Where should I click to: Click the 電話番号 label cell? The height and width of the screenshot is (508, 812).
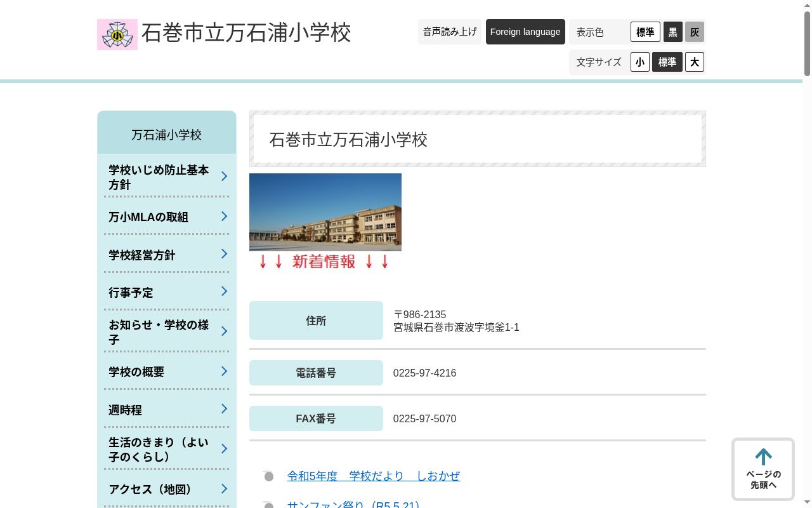pyautogui.click(x=316, y=373)
